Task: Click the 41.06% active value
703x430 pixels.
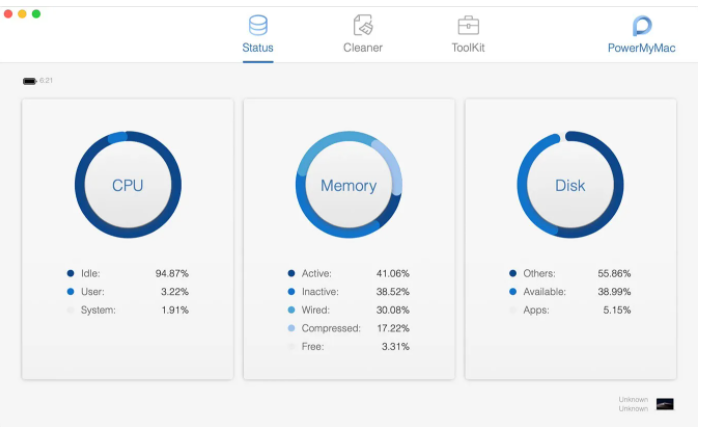Action: point(393,273)
